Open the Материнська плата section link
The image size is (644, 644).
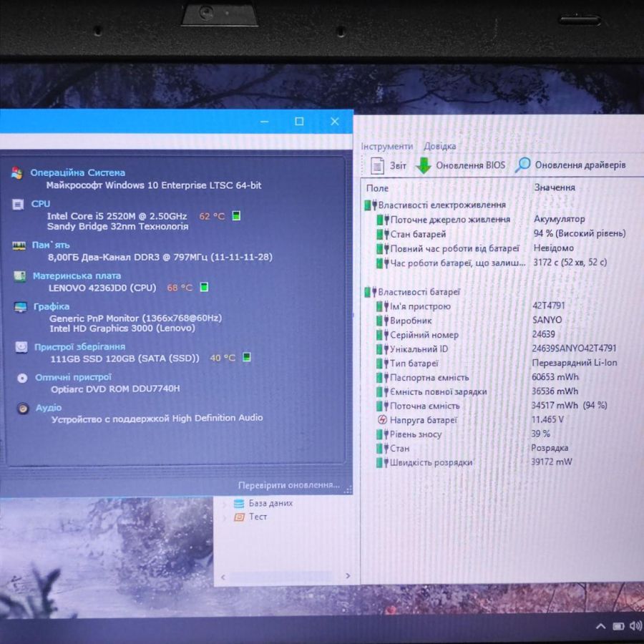[x=77, y=275]
